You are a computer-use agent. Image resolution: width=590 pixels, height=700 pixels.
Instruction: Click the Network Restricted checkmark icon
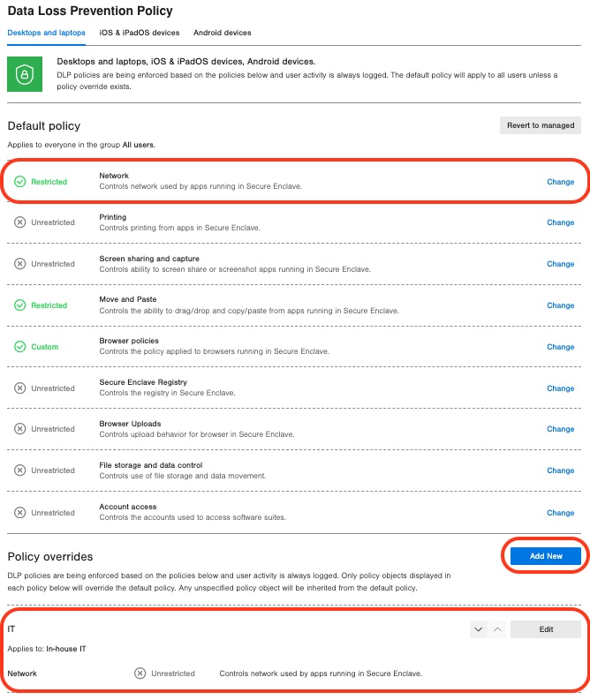(x=19, y=182)
